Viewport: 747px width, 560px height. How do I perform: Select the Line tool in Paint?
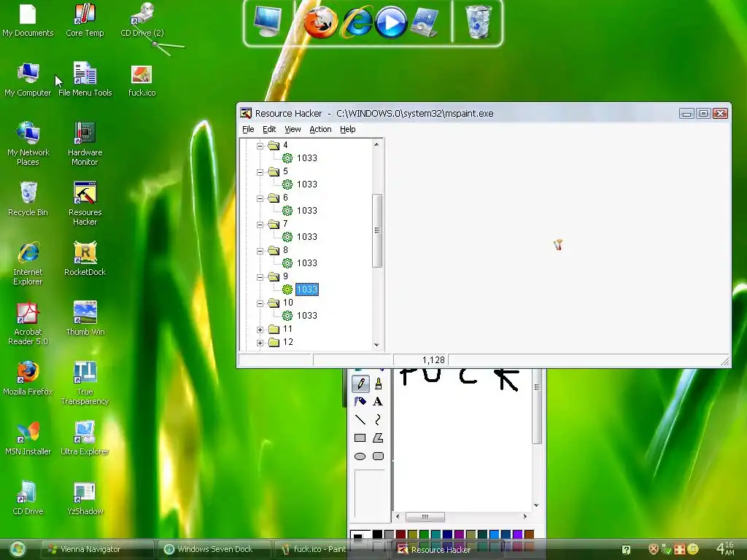[x=360, y=419]
